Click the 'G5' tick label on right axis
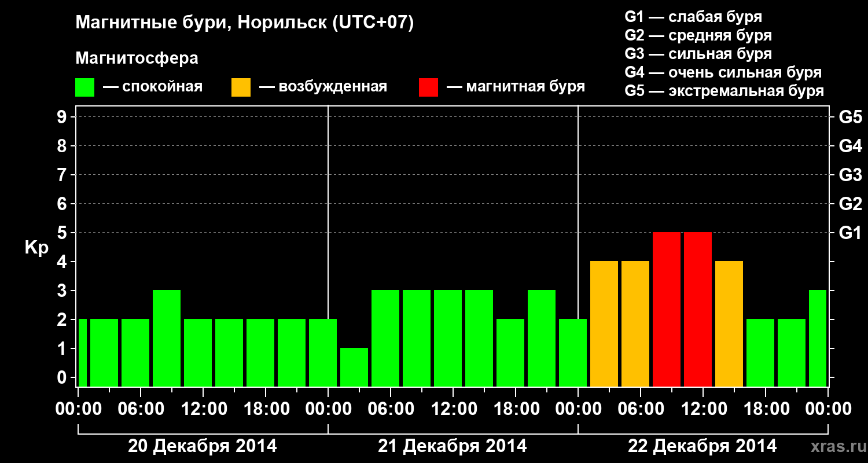This screenshot has height=463, width=868. (851, 117)
